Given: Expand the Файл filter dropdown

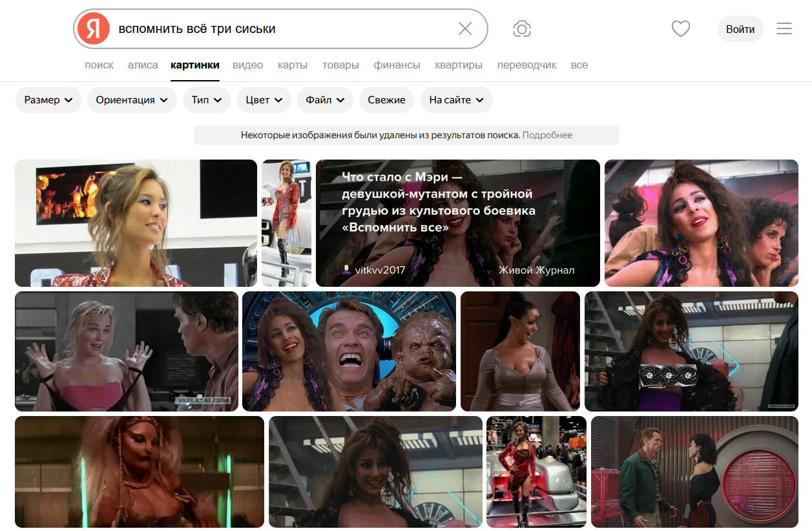Looking at the screenshot, I should point(325,100).
